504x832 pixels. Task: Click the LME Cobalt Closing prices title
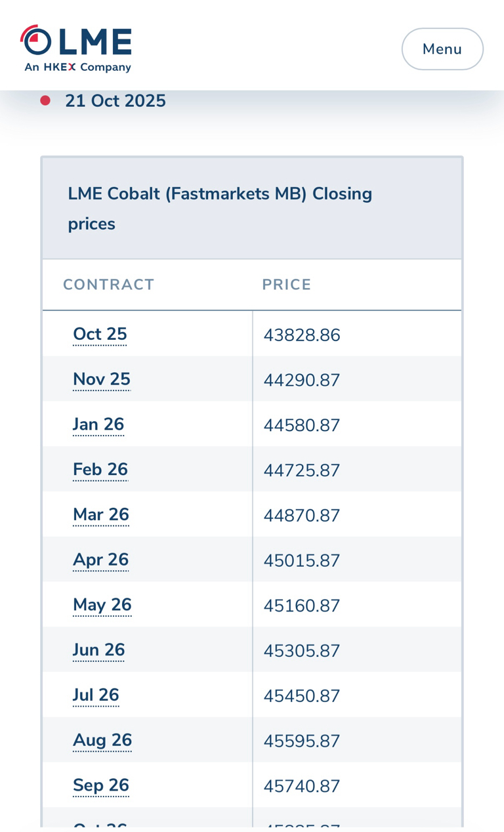click(x=220, y=209)
